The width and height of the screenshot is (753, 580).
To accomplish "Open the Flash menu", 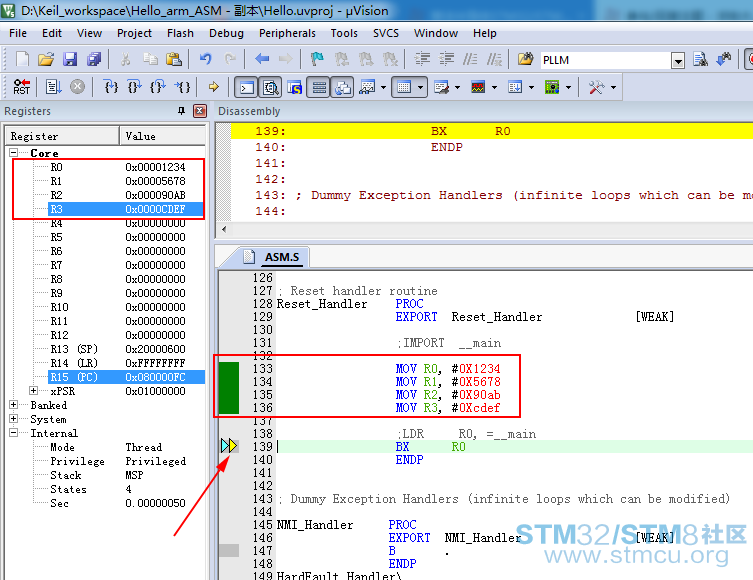I will point(180,33).
